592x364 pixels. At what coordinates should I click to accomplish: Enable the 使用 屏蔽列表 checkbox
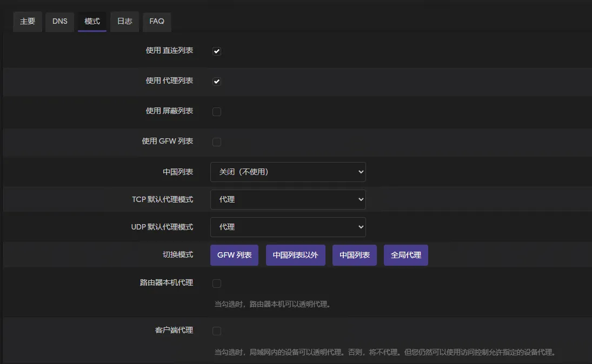coord(217,112)
